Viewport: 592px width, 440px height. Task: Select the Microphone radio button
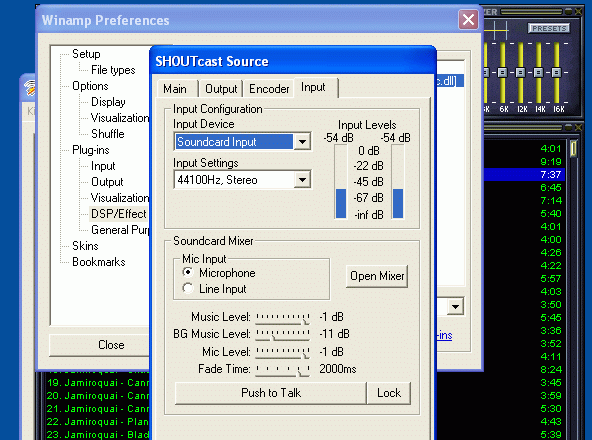point(188,273)
